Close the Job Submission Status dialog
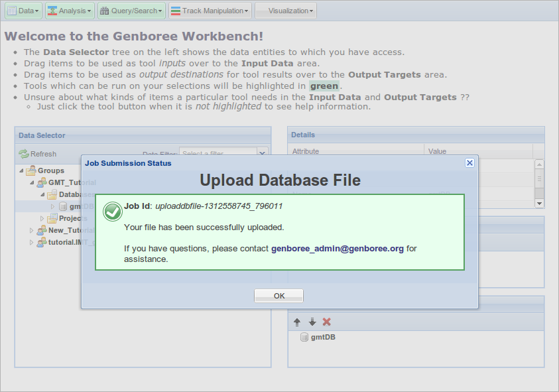The width and height of the screenshot is (559, 392). 470,163
